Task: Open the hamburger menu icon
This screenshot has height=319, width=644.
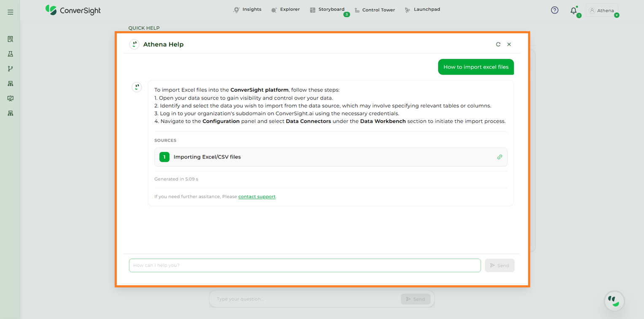Action: click(x=11, y=12)
